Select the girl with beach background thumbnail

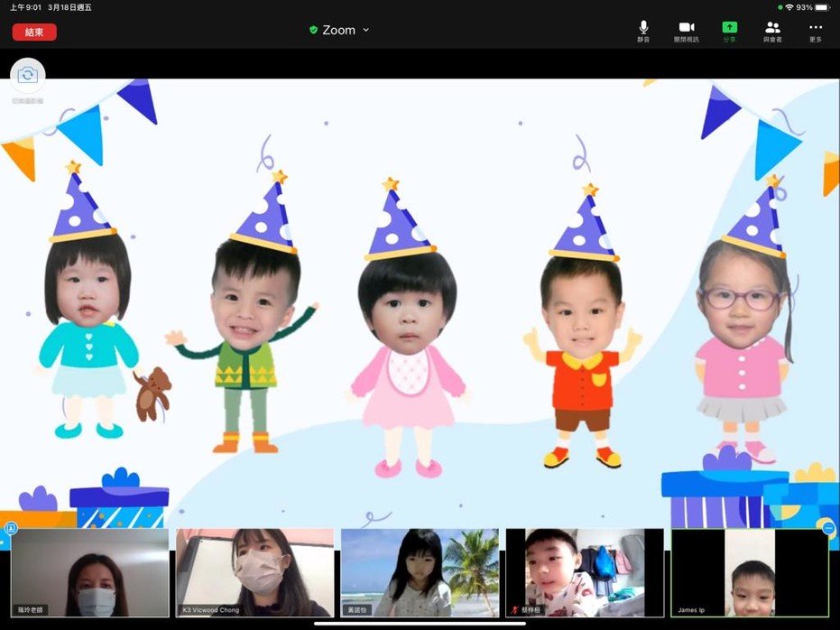[420, 572]
